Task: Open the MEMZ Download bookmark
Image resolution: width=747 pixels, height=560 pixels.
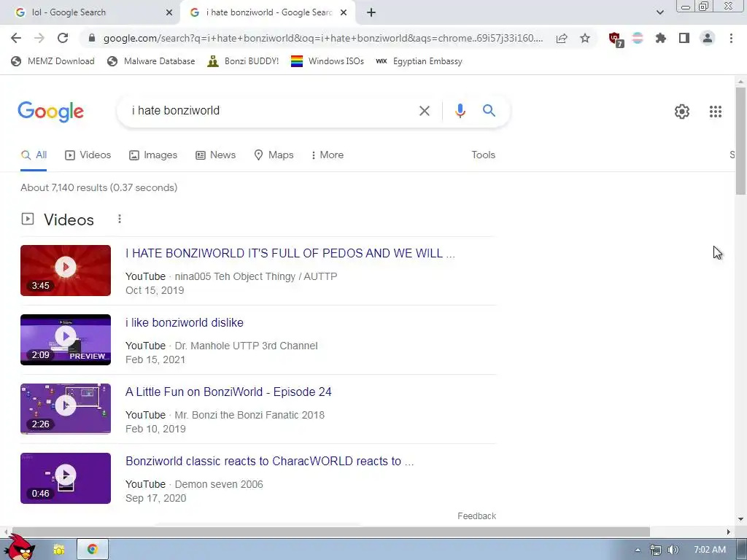Action: (53, 61)
